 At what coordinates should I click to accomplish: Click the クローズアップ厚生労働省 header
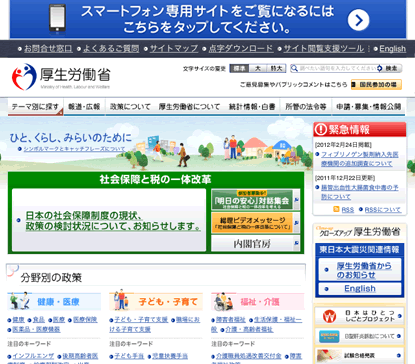coord(359,232)
